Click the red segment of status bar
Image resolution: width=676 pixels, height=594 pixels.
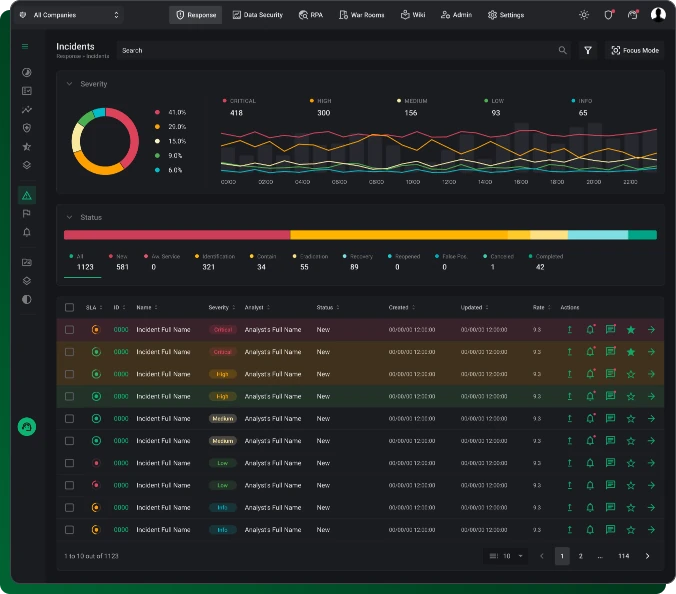tap(177, 234)
